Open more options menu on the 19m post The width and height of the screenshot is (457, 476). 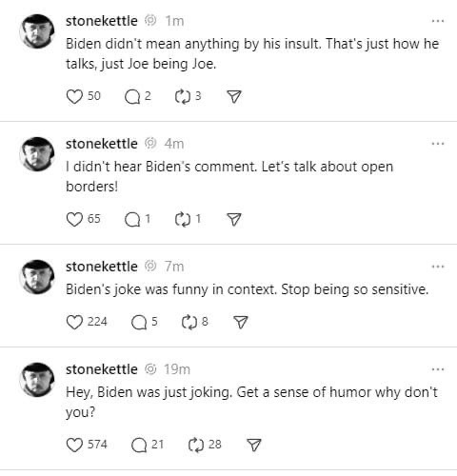(438, 369)
